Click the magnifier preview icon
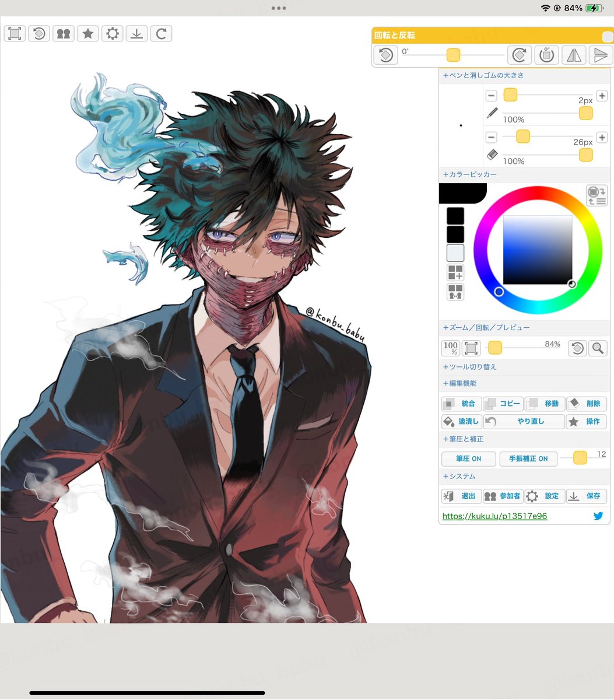Image resolution: width=614 pixels, height=700 pixels. coord(598,348)
